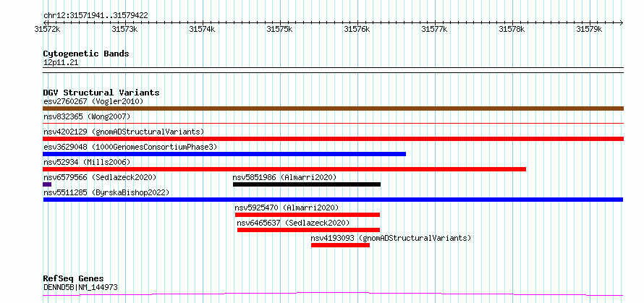Click the cytogenetic band 12p11.21 bar

click(x=333, y=70)
